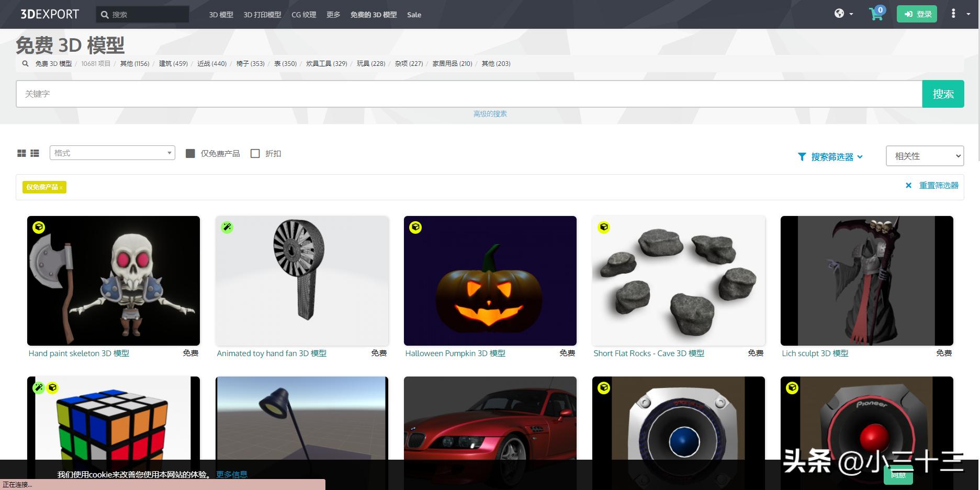
Task: Select the 玩具 (228) category link
Action: pos(371,63)
